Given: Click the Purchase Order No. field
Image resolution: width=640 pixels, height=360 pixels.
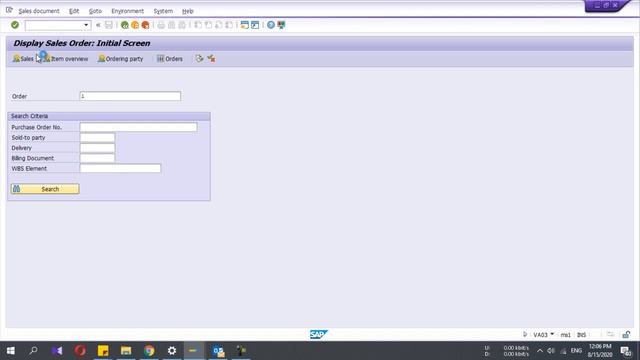Looking at the screenshot, I should point(138,127).
